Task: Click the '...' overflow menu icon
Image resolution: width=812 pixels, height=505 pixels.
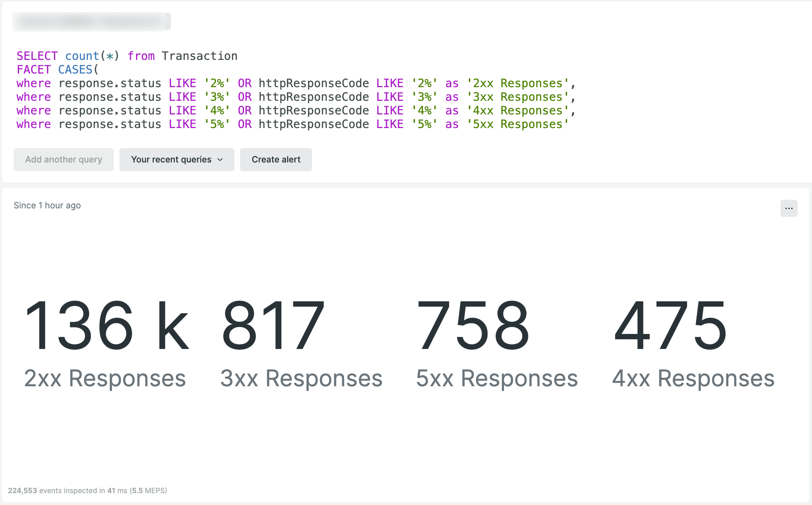Action: pyautogui.click(x=789, y=208)
